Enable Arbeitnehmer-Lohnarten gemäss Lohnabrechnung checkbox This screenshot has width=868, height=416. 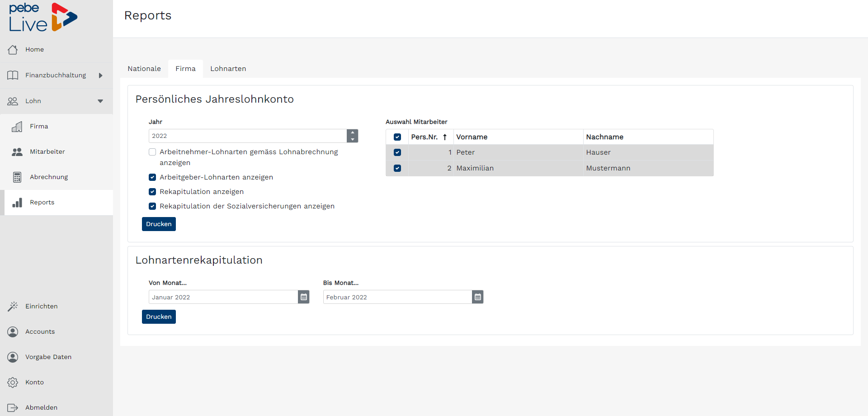(x=152, y=152)
